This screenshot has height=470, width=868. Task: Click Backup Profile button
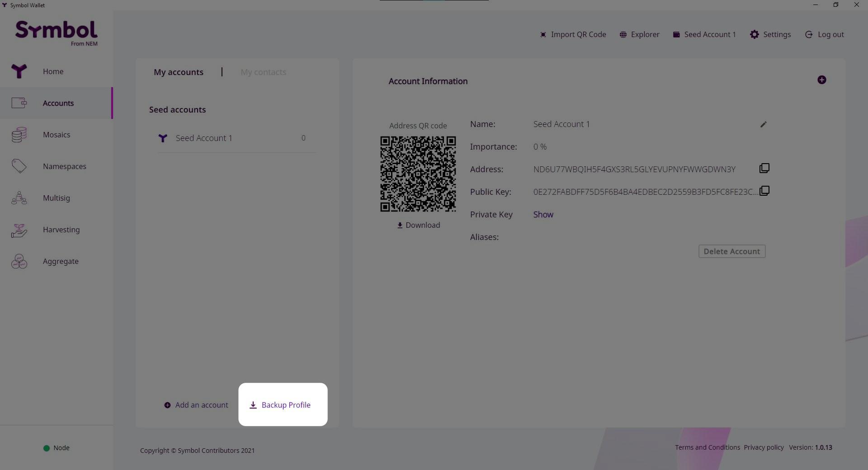coord(280,405)
